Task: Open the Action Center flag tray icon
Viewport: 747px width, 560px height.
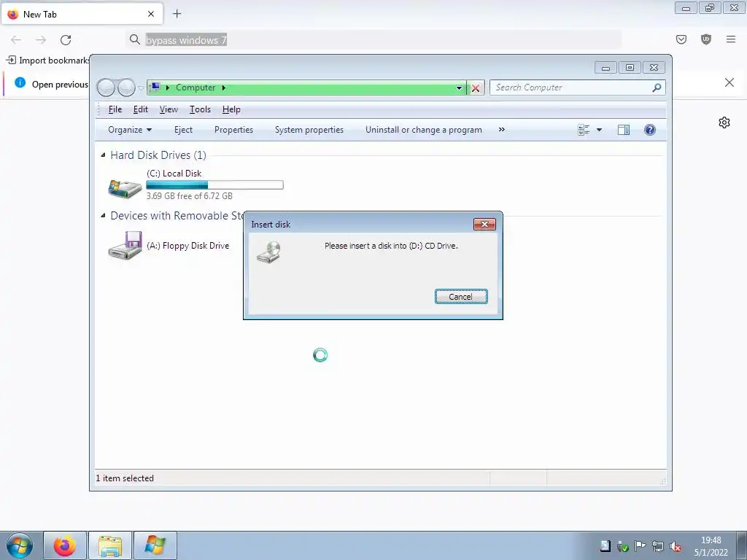Action: click(x=640, y=545)
